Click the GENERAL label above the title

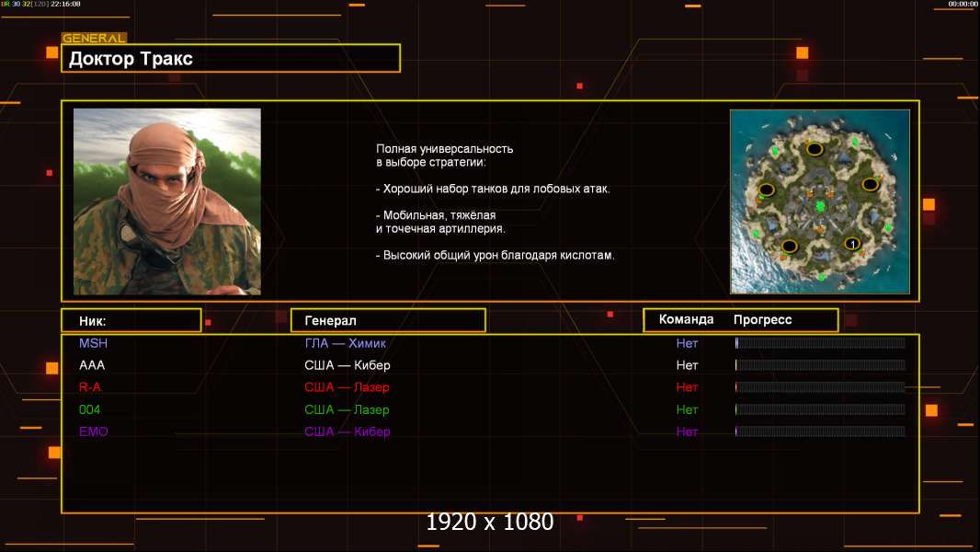coord(94,38)
